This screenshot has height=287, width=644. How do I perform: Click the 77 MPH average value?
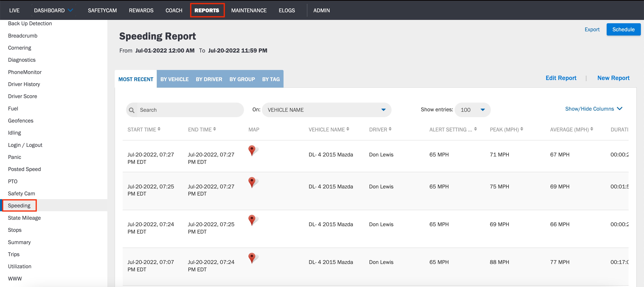[x=560, y=262]
